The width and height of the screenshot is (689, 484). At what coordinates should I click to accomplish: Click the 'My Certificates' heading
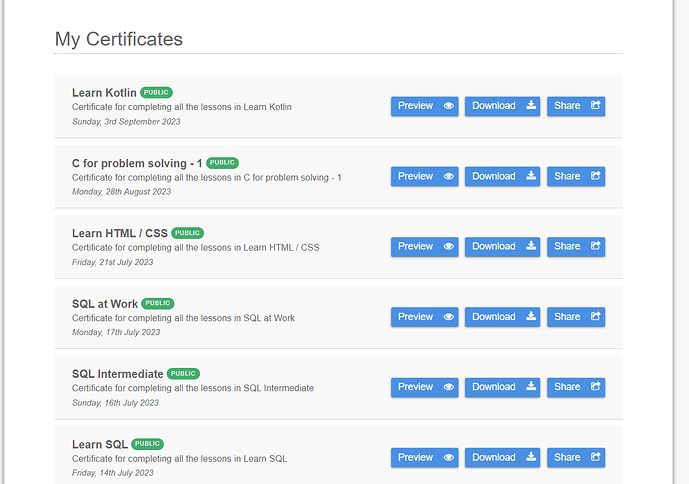[119, 39]
